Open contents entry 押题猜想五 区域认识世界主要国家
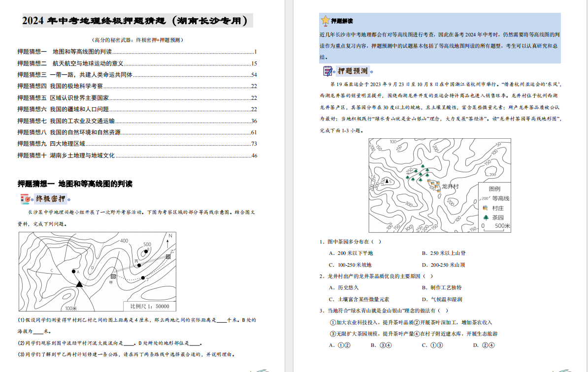This screenshot has width=588, height=372. [137, 98]
